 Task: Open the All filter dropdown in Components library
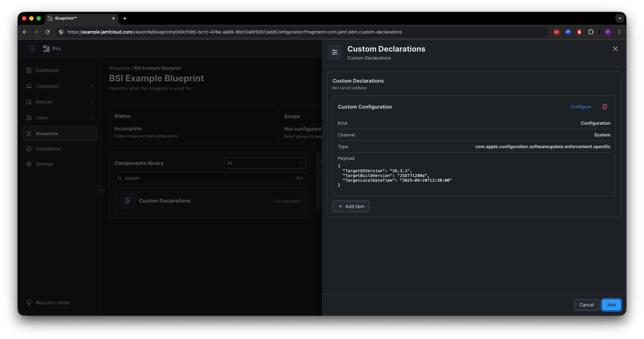pos(265,163)
